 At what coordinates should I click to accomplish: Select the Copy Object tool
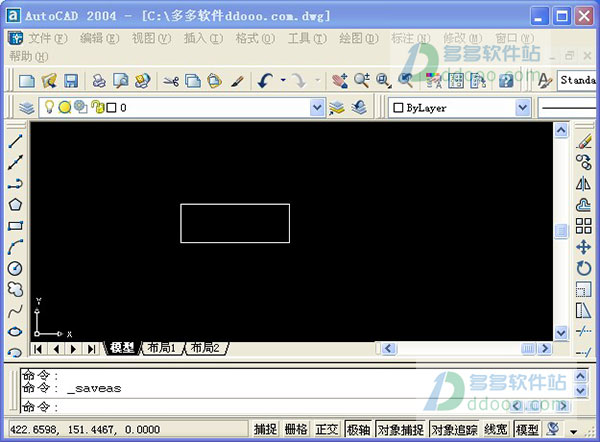point(584,162)
